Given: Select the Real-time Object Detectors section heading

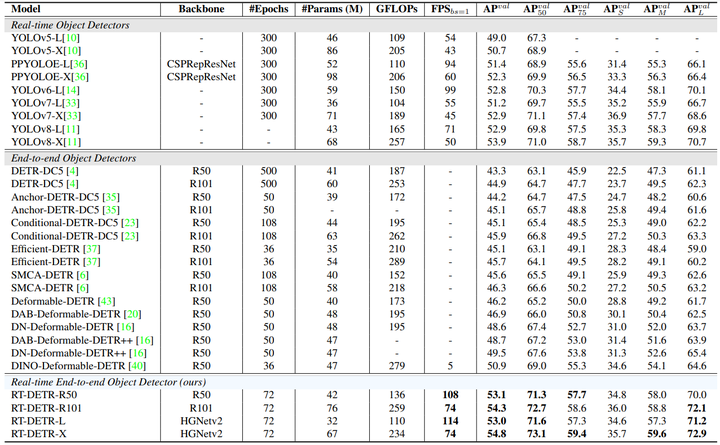Looking at the screenshot, I should click(70, 25).
